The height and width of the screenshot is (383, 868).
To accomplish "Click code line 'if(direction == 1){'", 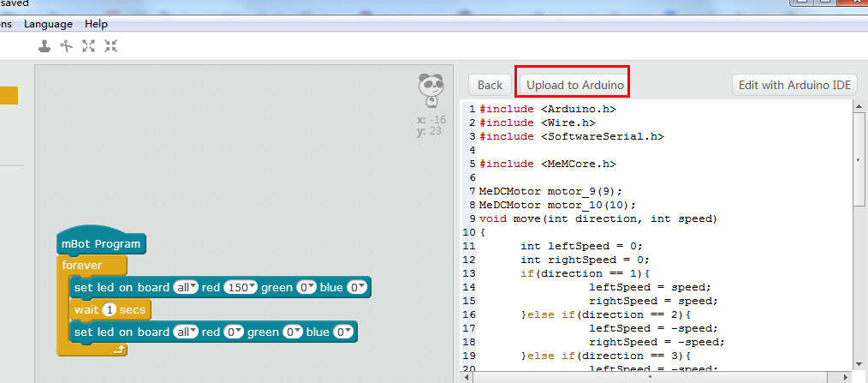I will [586, 274].
